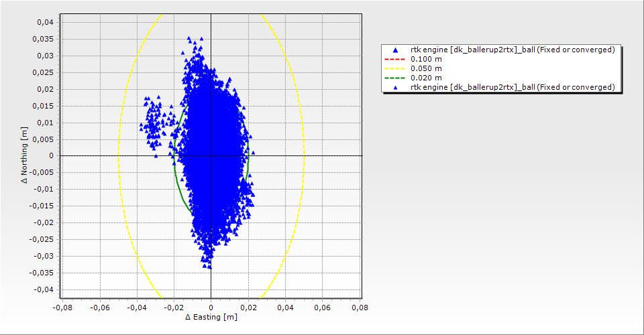Click the '0,04' tick on the Northing axis

(x=45, y=22)
